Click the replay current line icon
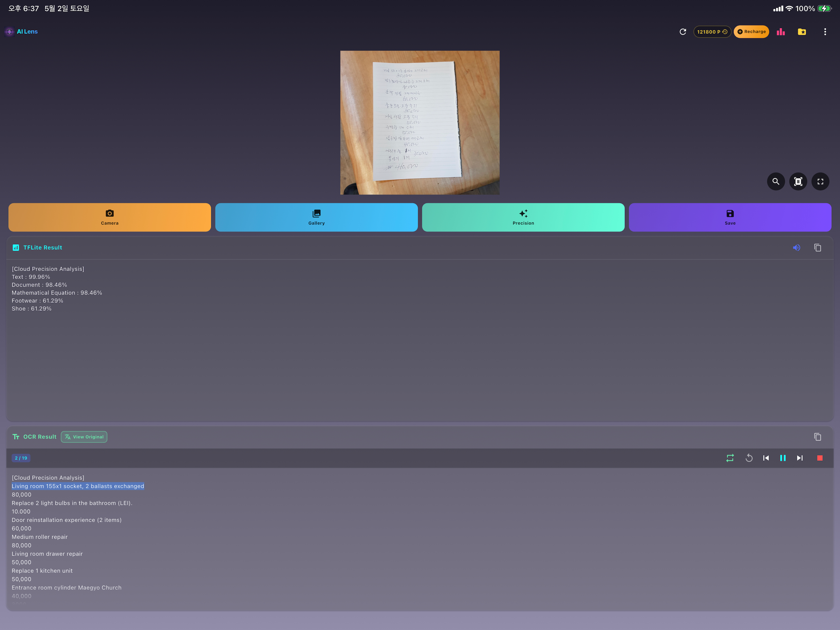Image resolution: width=840 pixels, height=630 pixels. (749, 458)
